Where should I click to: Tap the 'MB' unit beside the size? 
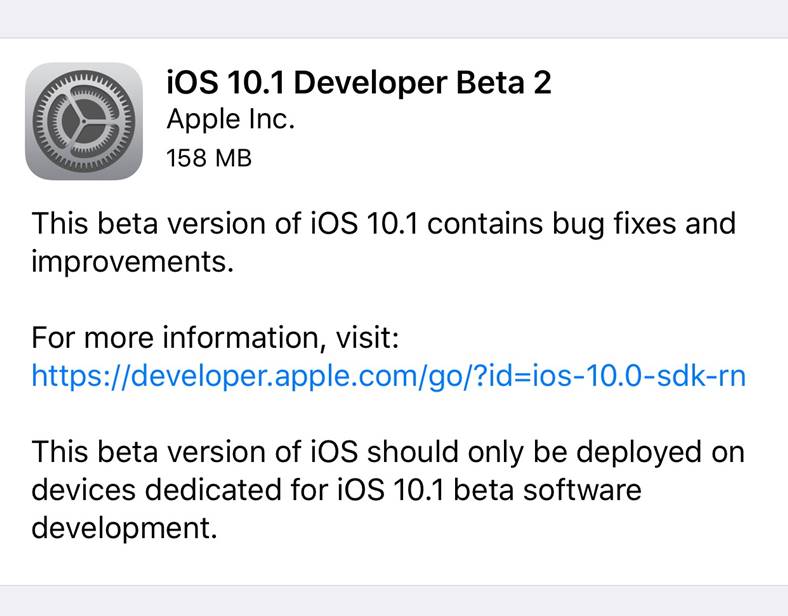click(x=231, y=157)
